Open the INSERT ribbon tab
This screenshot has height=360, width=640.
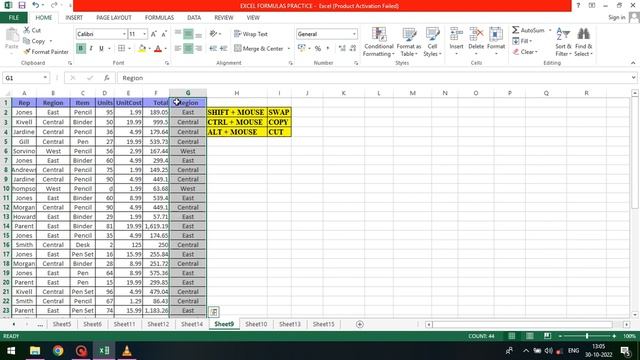[74, 18]
